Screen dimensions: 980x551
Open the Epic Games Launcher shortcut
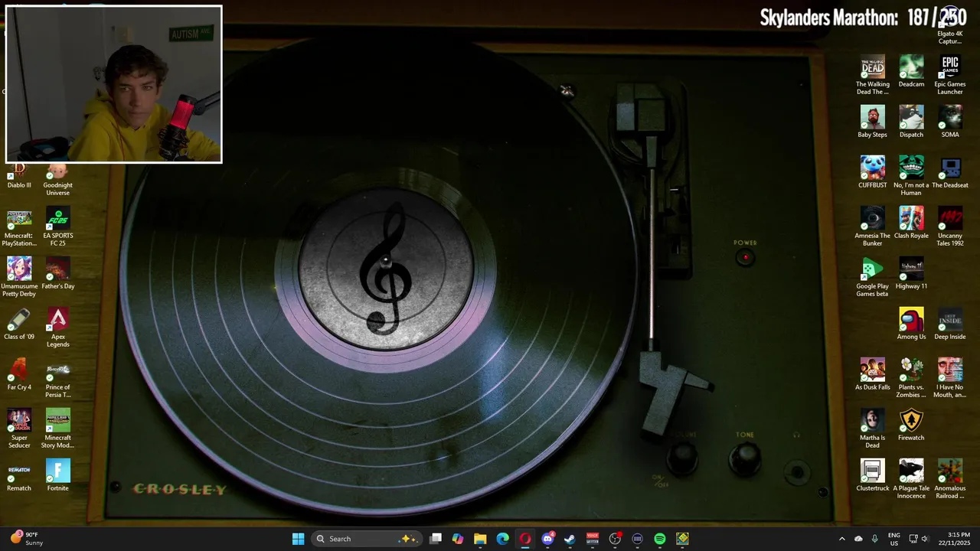point(950,75)
